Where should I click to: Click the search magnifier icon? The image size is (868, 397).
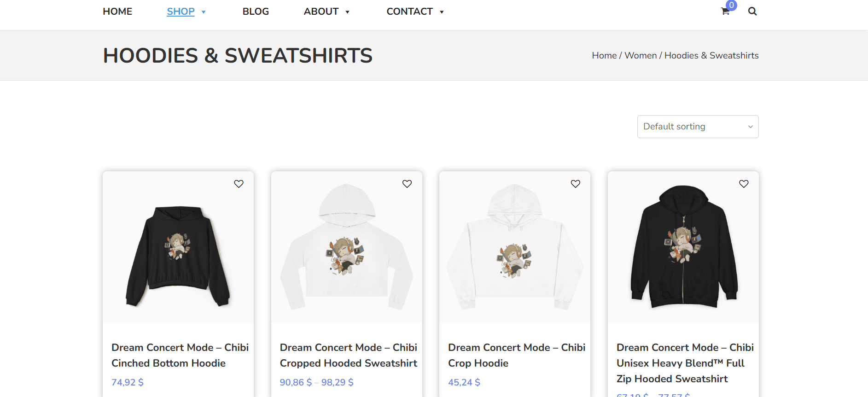point(752,12)
